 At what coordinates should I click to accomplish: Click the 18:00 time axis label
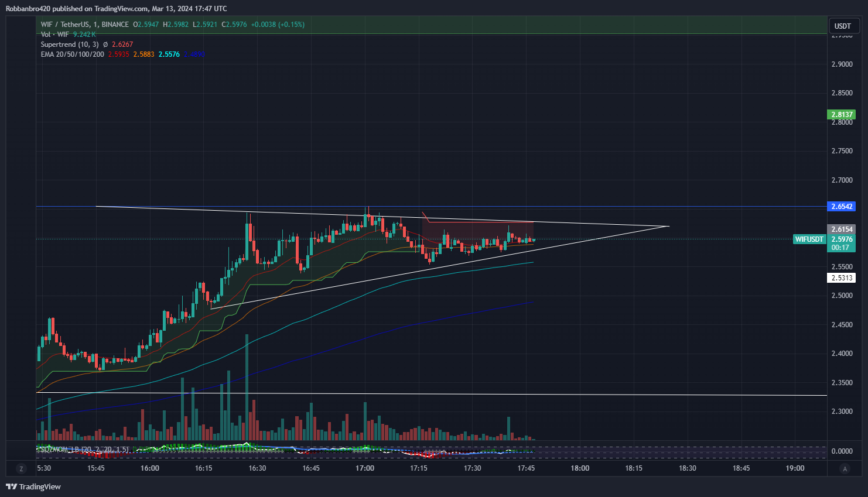click(x=580, y=468)
